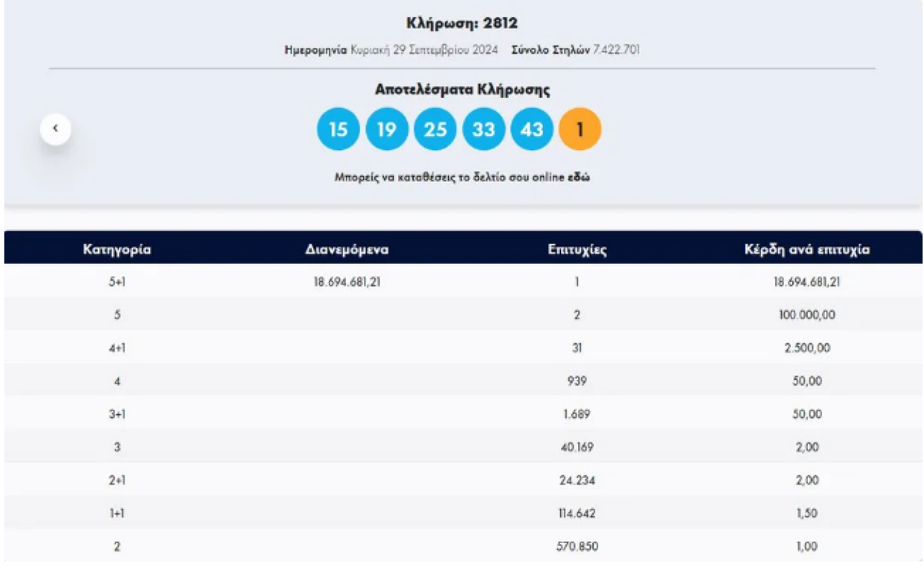924x577 pixels.
Task: Click the blue ball number 15
Action: 338,129
